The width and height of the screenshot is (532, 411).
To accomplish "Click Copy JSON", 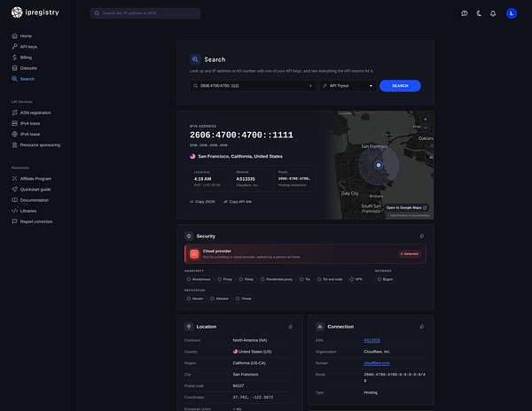I will pos(202,202).
